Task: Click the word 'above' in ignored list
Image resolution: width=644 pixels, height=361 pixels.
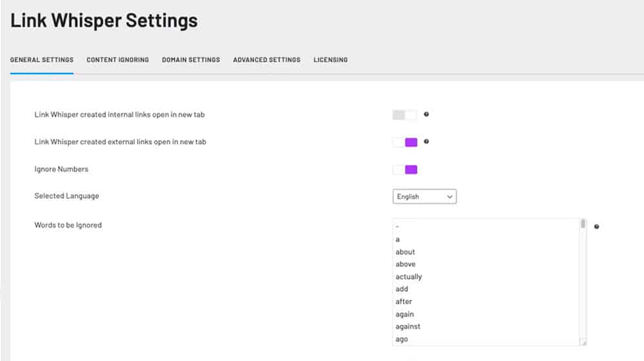Action: tap(405, 264)
